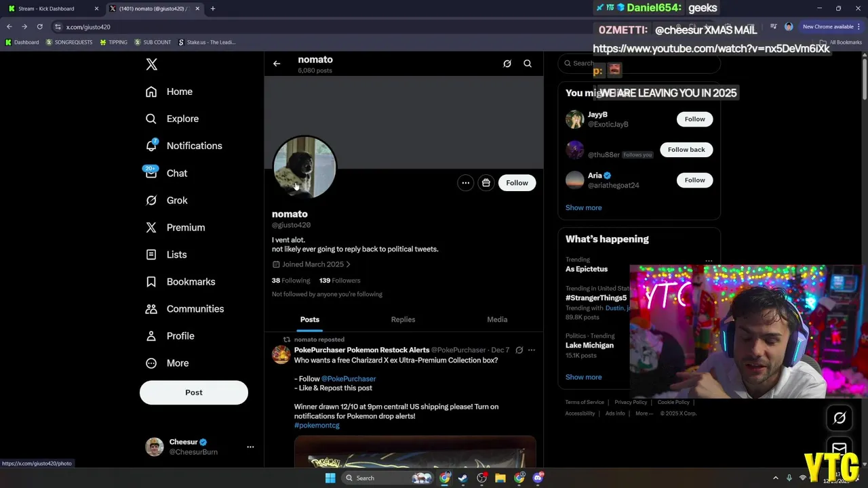Open Dashboard bookmark
This screenshot has width=868, height=488.
[22, 42]
